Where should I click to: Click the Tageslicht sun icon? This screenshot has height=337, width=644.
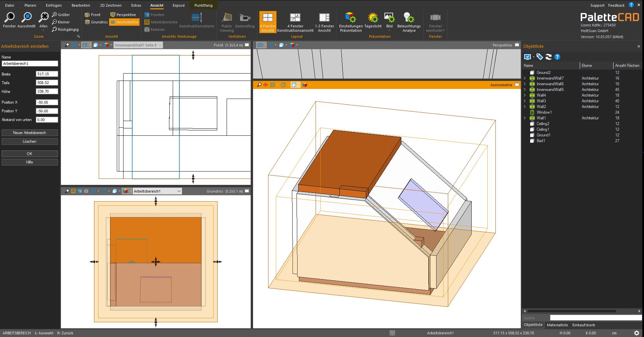[x=373, y=18]
